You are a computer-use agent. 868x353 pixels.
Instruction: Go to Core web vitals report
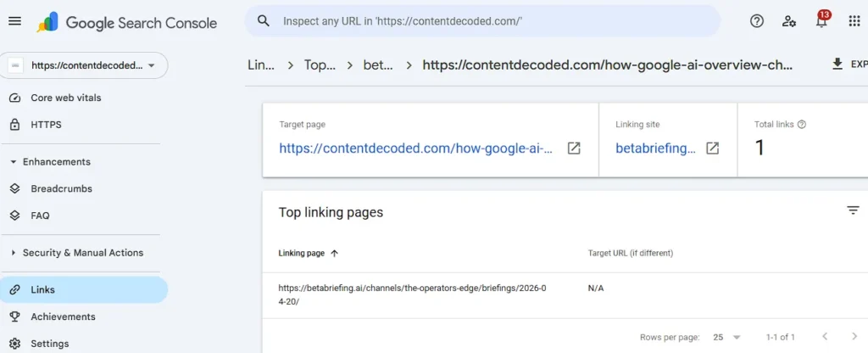coord(66,98)
